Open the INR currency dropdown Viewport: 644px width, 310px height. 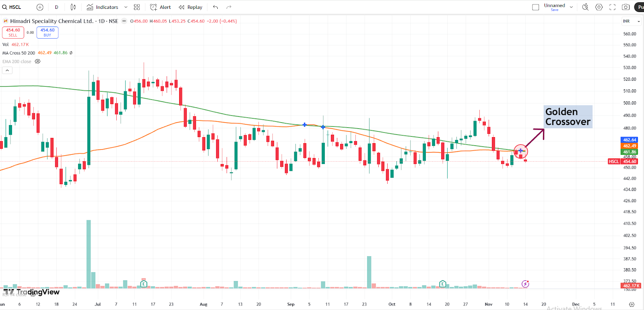tap(631, 21)
